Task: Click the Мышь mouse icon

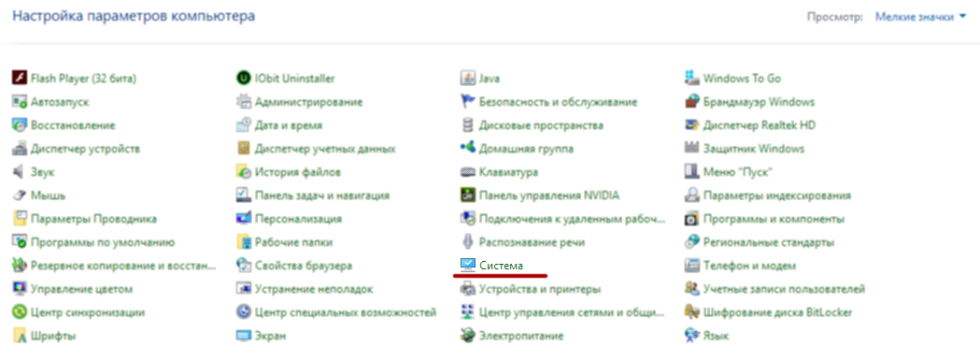Action: click(x=19, y=195)
